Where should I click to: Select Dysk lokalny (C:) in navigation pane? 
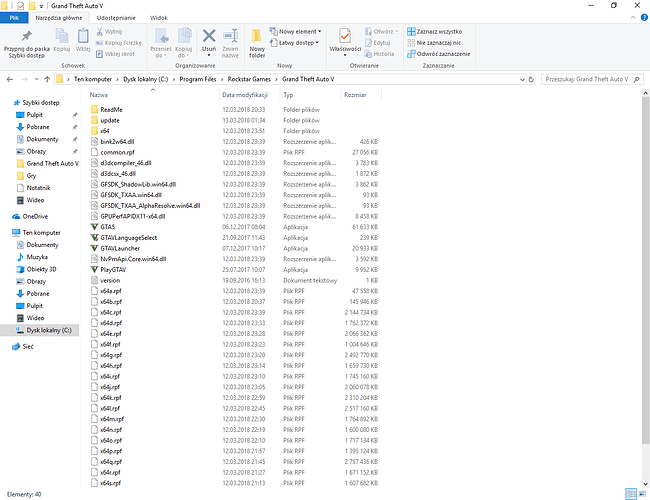pyautogui.click(x=39, y=330)
